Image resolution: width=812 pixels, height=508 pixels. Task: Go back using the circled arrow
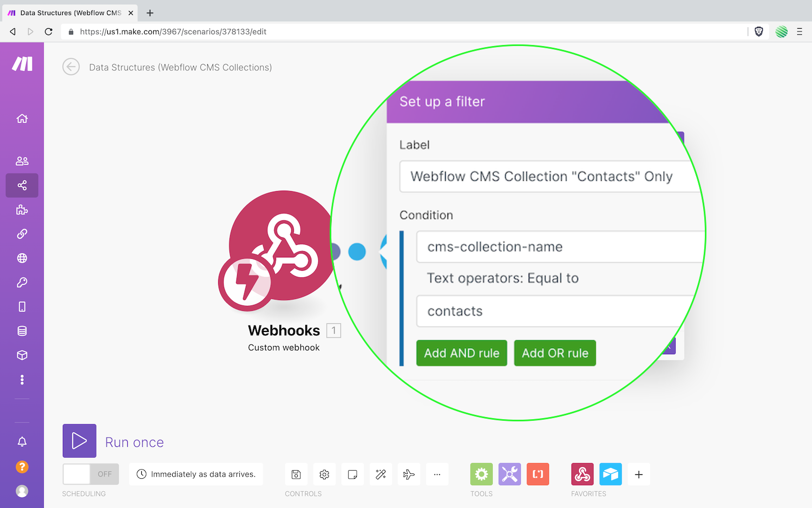(x=71, y=67)
